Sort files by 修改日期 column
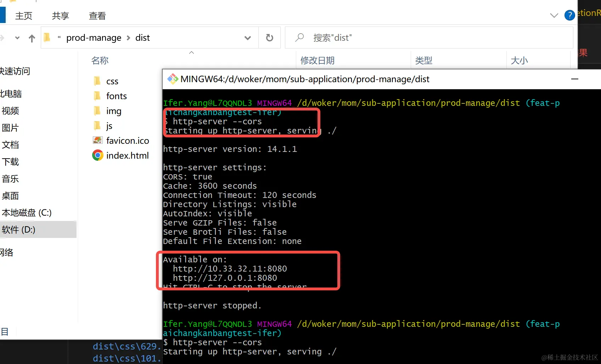This screenshot has width=601, height=364. point(318,61)
